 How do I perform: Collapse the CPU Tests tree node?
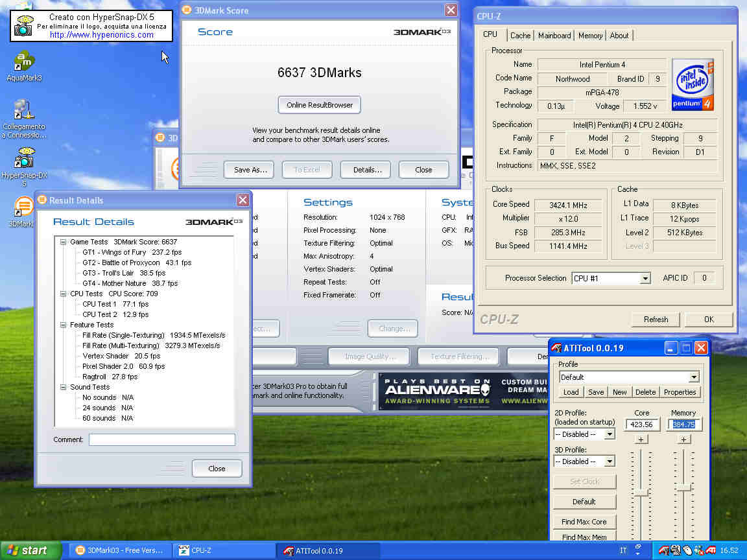pyautogui.click(x=63, y=294)
